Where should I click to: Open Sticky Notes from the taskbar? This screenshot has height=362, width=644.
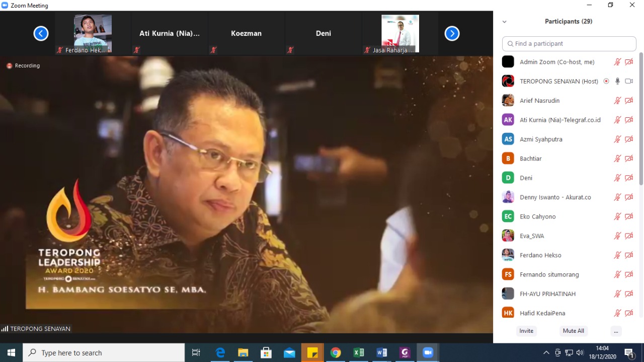click(312, 352)
